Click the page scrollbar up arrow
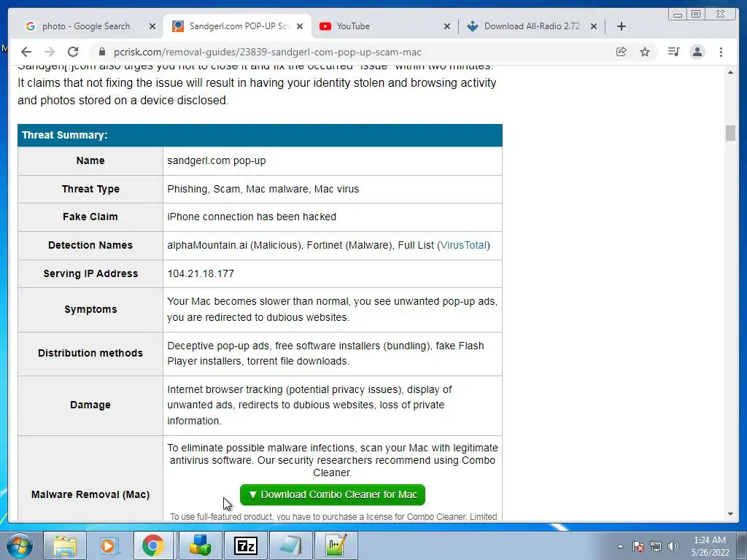This screenshot has height=560, width=747. coord(730,72)
